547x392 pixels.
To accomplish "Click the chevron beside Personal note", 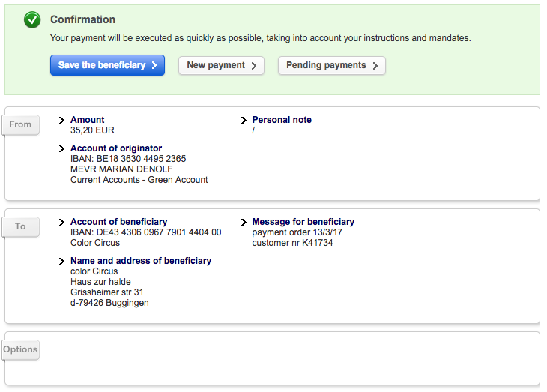I will coord(244,120).
